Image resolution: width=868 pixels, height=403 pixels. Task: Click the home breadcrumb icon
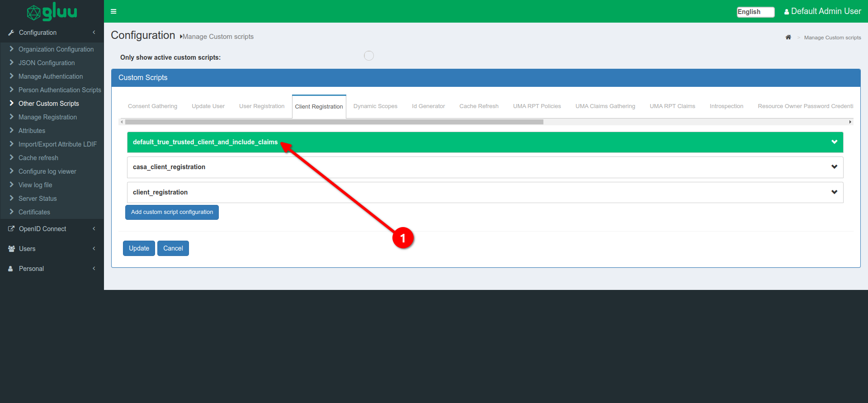pos(788,37)
